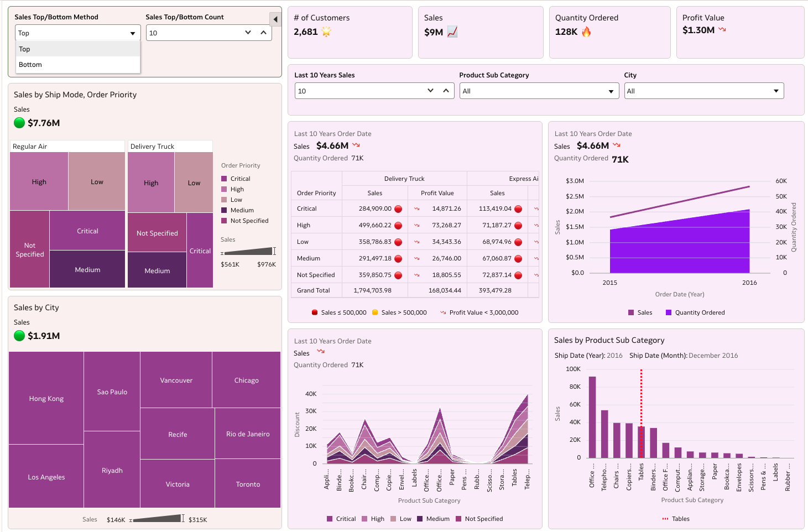Screen dimensions: 808x532
Task: Click the red trend arrow beside Sales $4.66M
Action: pos(356,145)
